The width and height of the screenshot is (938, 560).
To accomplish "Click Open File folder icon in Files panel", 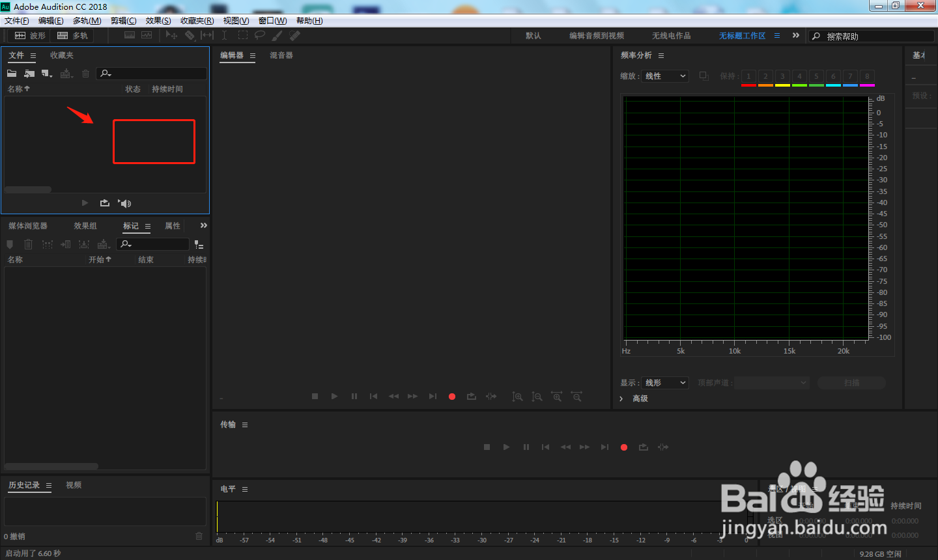I will tap(12, 74).
